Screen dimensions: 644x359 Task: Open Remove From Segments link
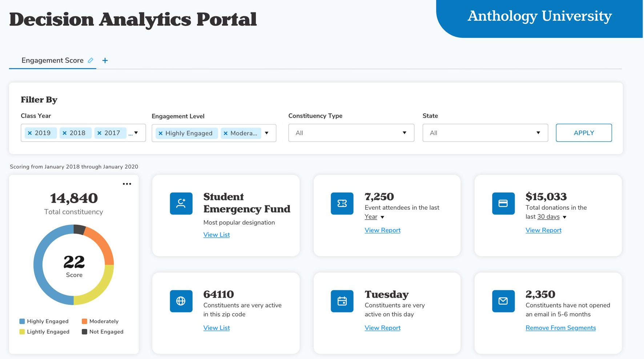(x=560, y=328)
